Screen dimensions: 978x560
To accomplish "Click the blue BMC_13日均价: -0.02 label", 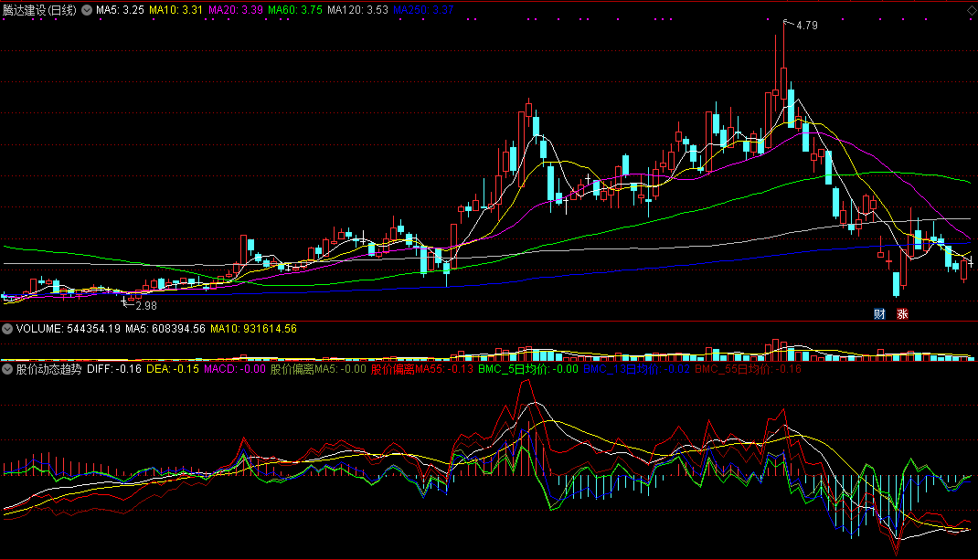I will (637, 369).
